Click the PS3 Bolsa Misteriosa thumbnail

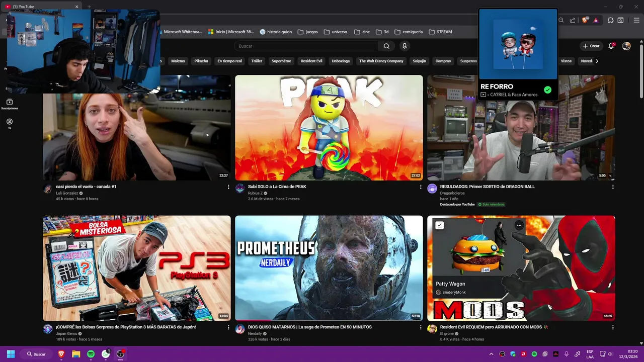tap(137, 268)
